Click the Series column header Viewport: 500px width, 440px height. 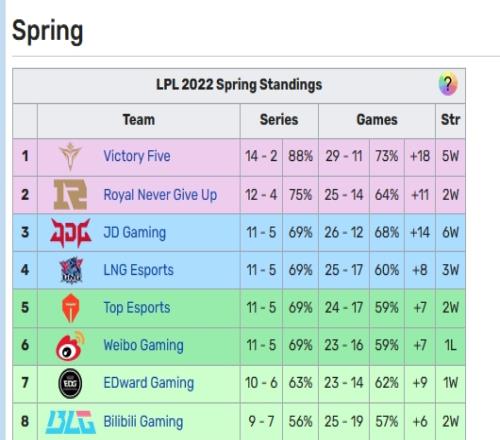pos(279,120)
